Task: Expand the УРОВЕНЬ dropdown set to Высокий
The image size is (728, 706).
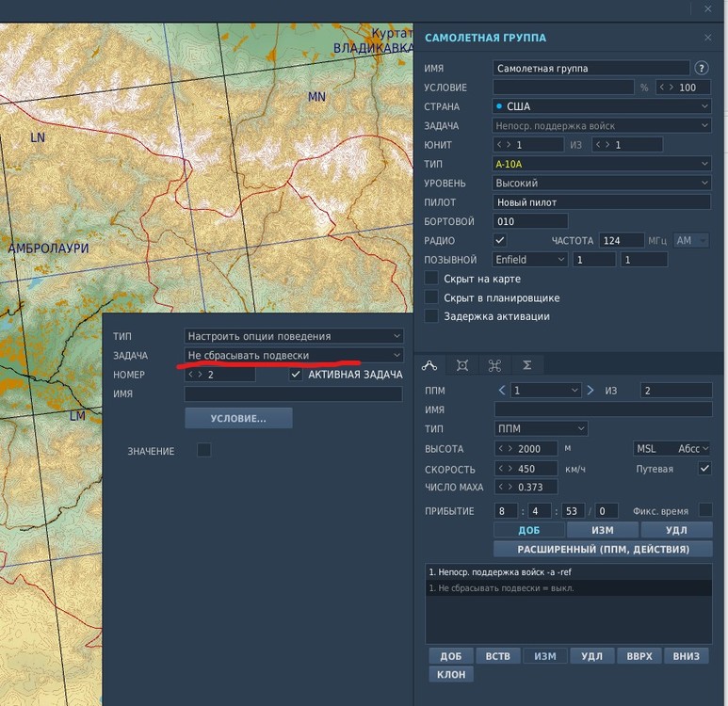Action: 602,183
